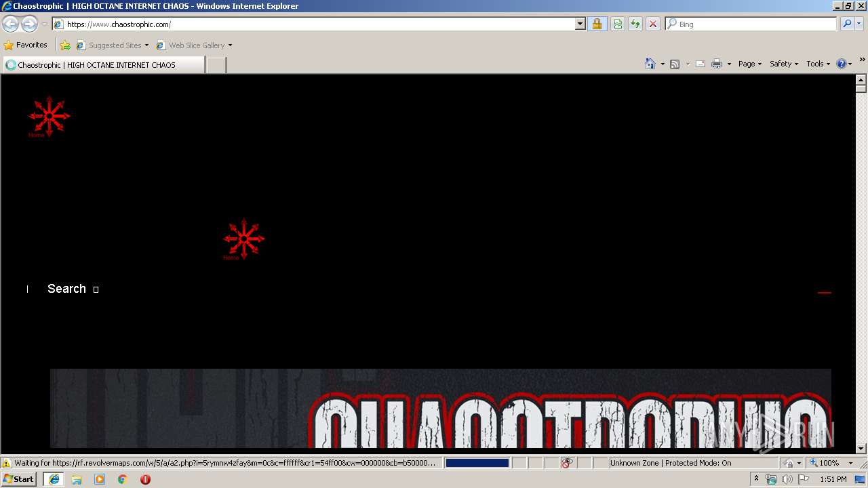The height and width of the screenshot is (488, 868).
Task: Show hidden system tray icons
Action: click(756, 479)
